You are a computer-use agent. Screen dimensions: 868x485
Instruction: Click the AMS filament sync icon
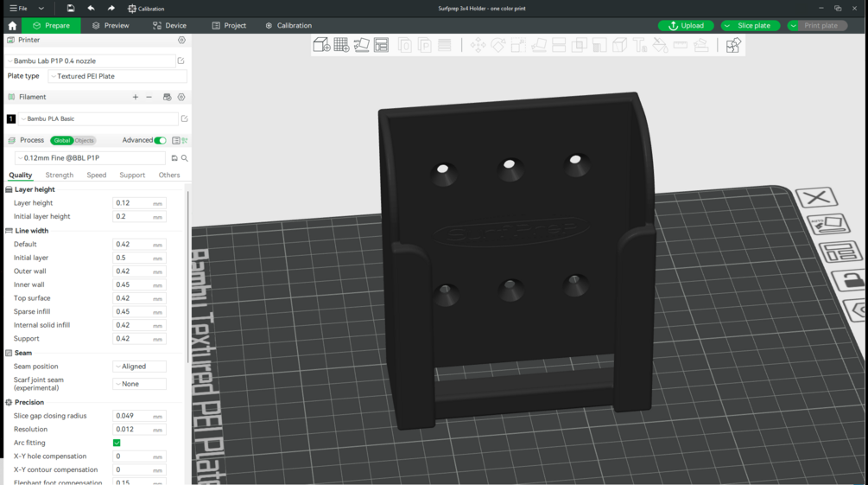click(x=168, y=97)
